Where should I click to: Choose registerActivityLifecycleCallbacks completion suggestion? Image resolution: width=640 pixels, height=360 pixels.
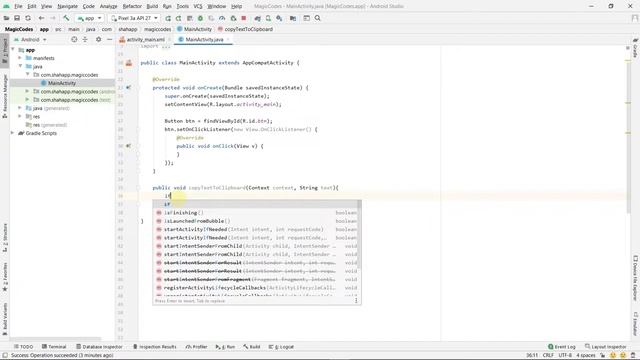(257, 288)
